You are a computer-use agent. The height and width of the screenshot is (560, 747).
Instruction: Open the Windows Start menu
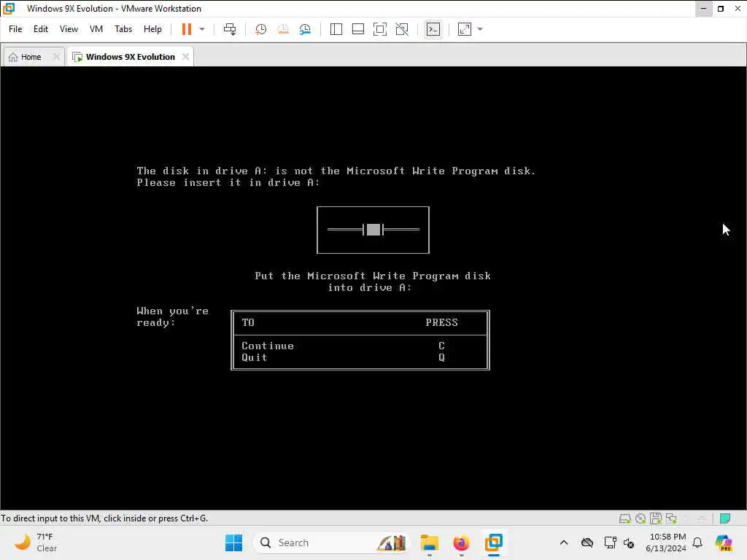pos(233,542)
